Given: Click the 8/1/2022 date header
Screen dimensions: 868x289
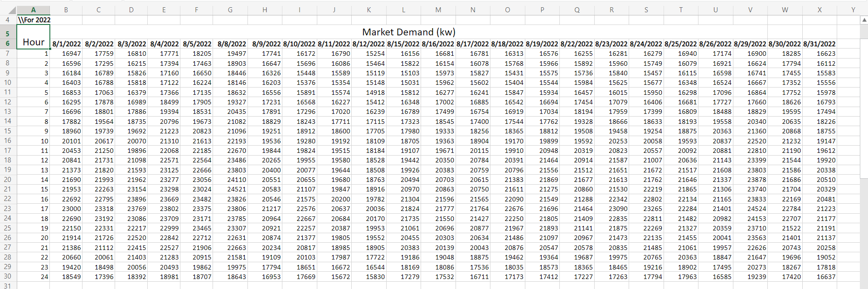Looking at the screenshot, I should pyautogui.click(x=67, y=44).
